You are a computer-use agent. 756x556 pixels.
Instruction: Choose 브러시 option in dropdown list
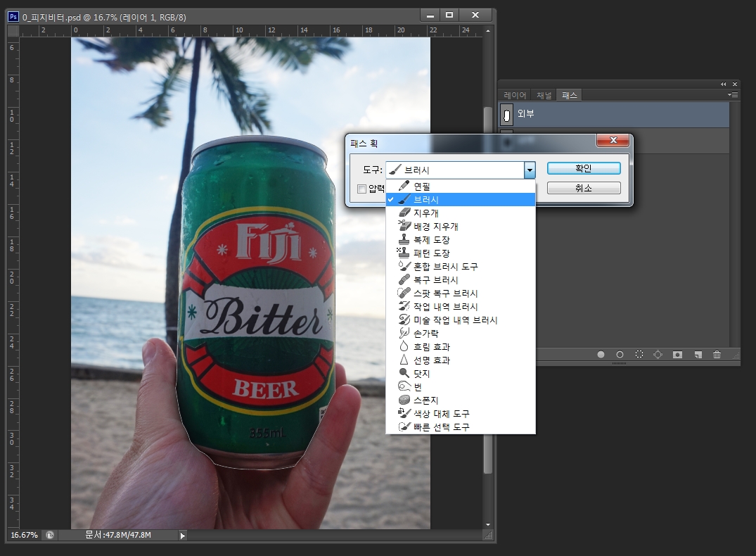(x=461, y=199)
